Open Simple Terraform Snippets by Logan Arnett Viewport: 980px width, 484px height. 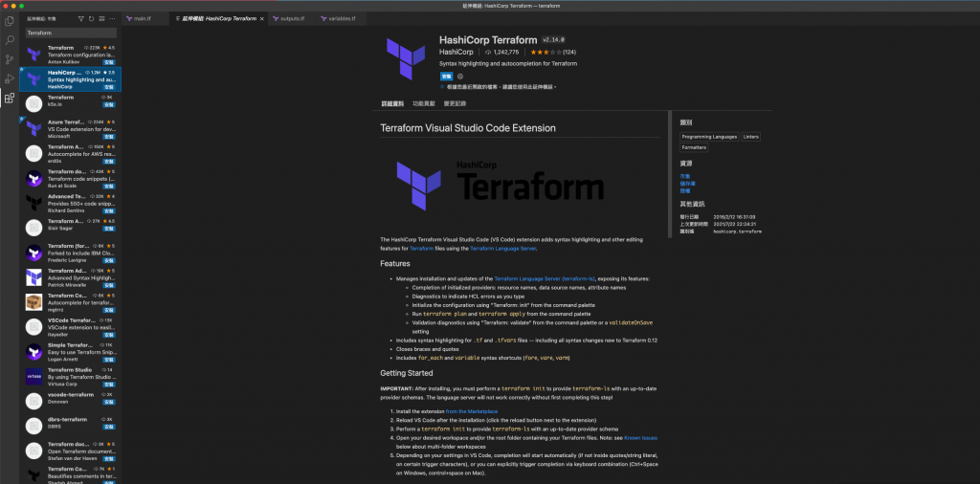[x=71, y=352]
